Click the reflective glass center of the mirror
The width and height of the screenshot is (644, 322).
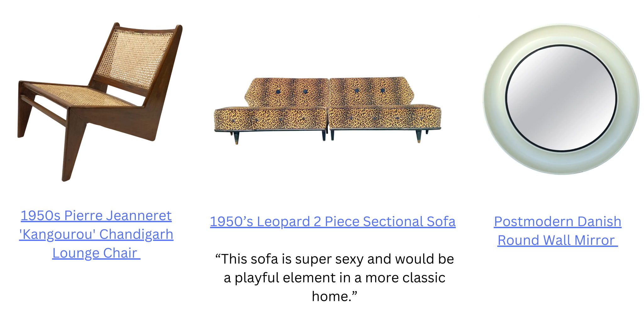pos(561,98)
